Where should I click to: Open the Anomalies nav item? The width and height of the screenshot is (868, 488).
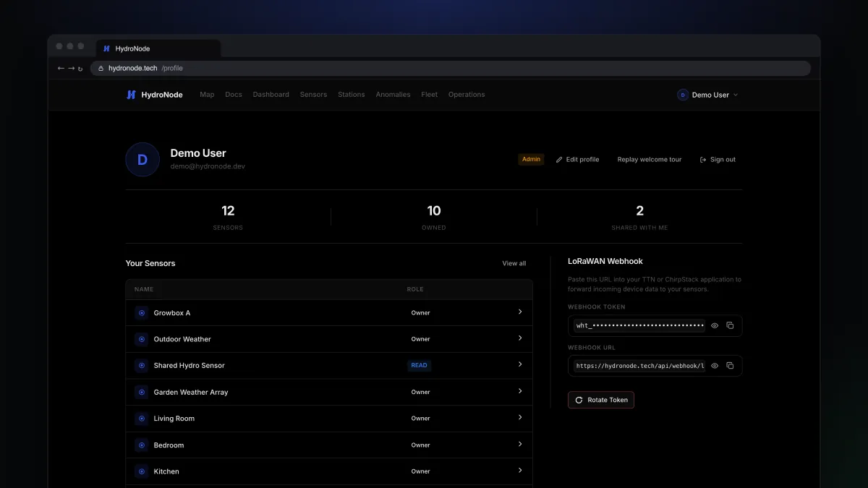tap(393, 95)
